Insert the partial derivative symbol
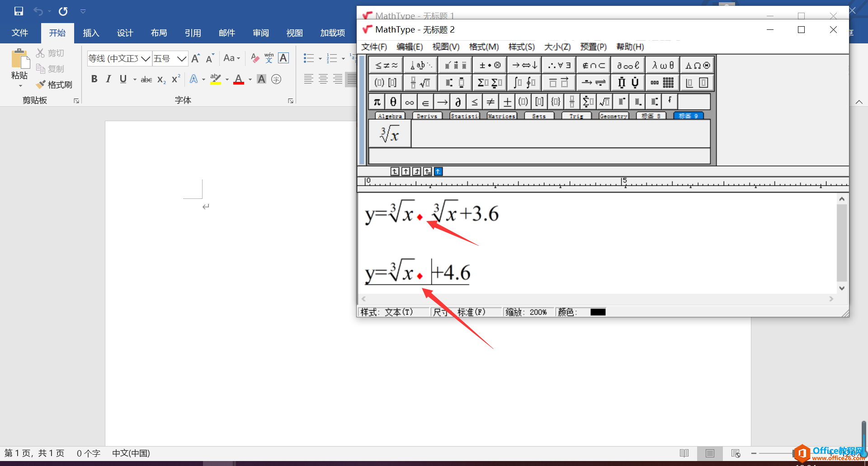868x466 pixels. (x=458, y=101)
